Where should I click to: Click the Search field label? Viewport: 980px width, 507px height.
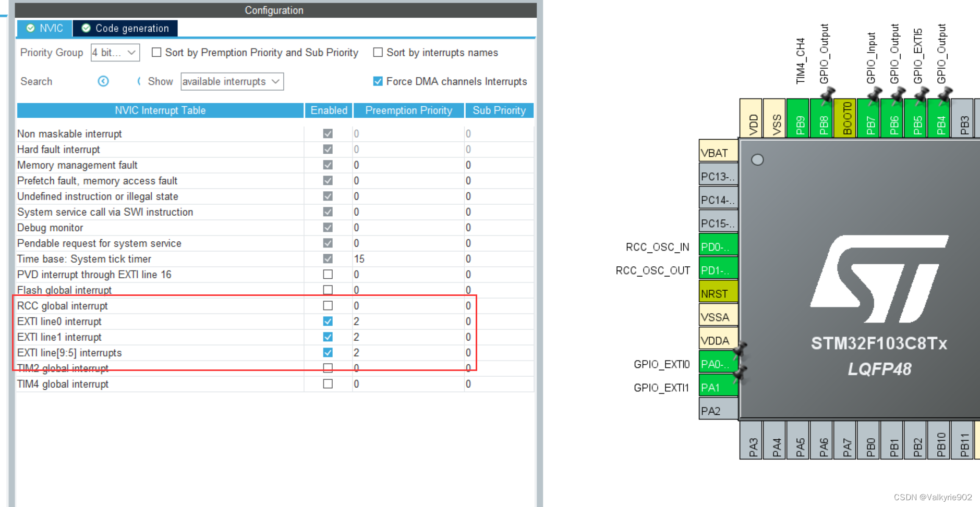tap(37, 81)
